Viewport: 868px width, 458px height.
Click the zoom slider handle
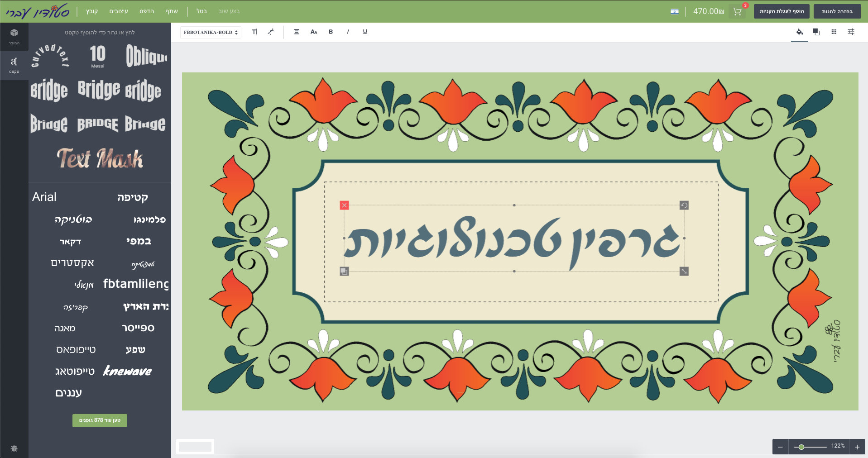click(801, 447)
